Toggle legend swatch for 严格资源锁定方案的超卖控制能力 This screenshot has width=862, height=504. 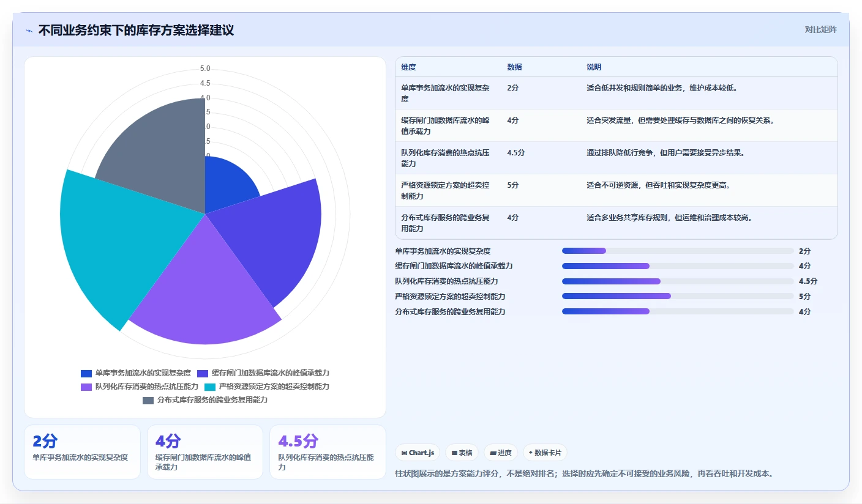pyautogui.click(x=210, y=387)
